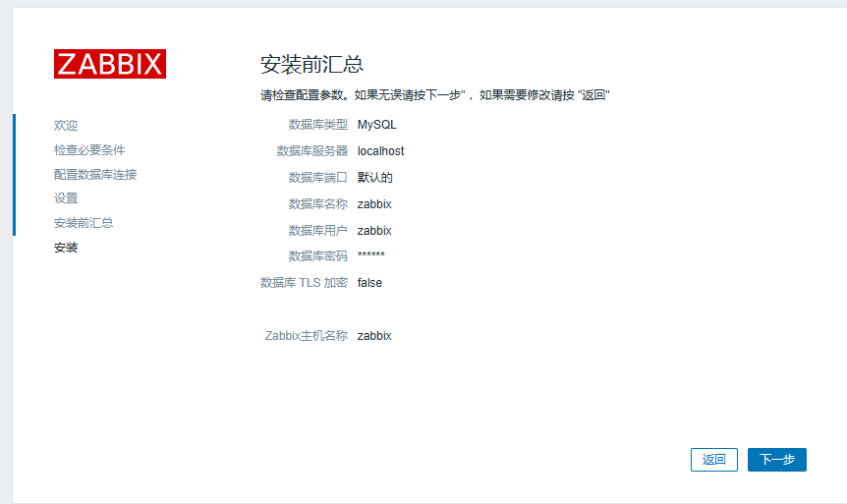847x504 pixels.
Task: Select the 安装 step in sidebar
Action: [66, 248]
